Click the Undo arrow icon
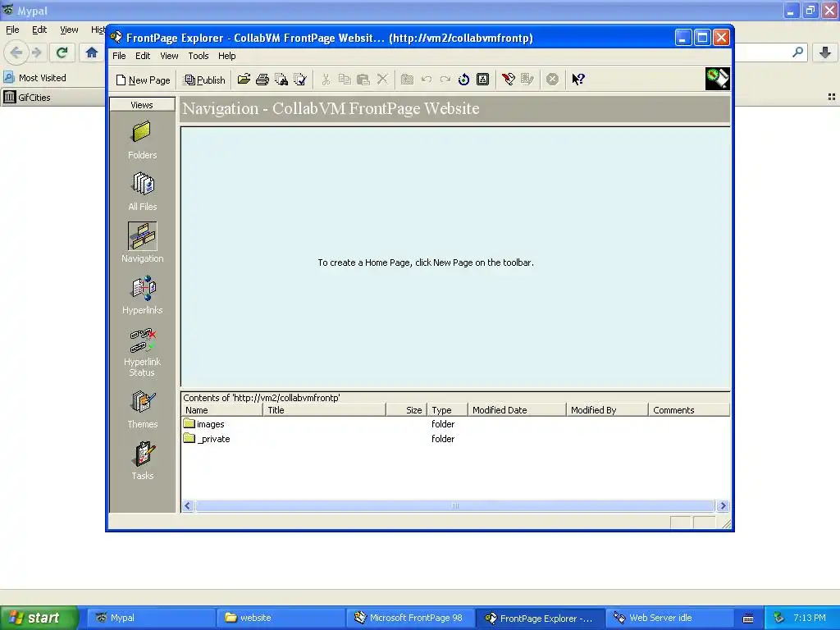The image size is (840, 630). [x=427, y=80]
